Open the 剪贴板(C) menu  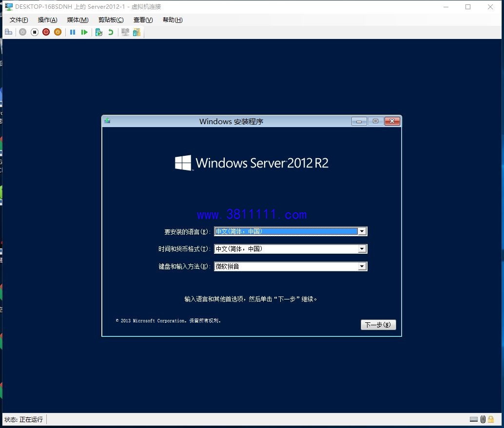click(111, 20)
